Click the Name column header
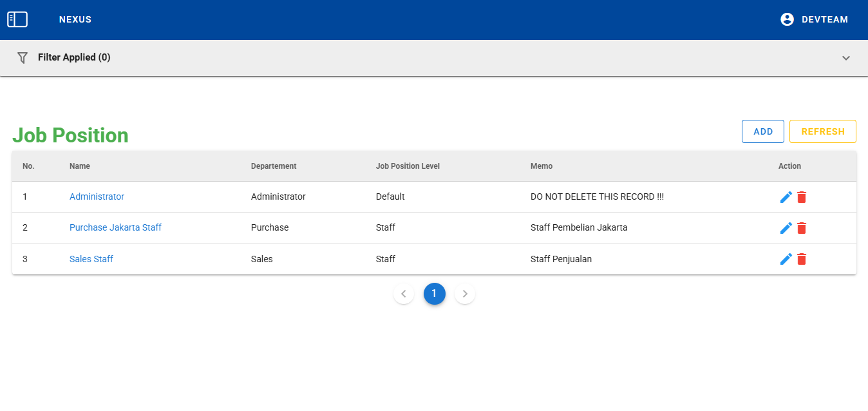868x411 pixels. (x=80, y=166)
